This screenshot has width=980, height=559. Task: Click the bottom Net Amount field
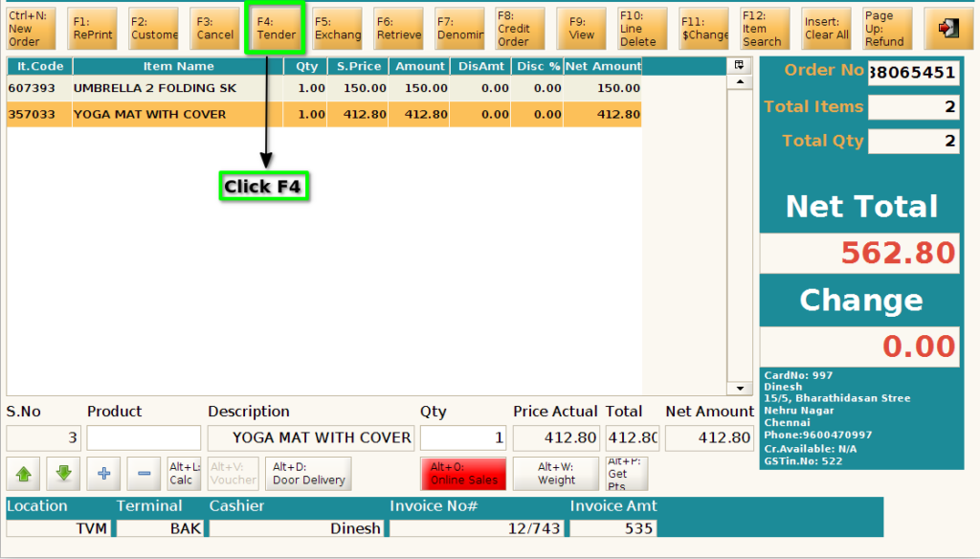coord(709,437)
